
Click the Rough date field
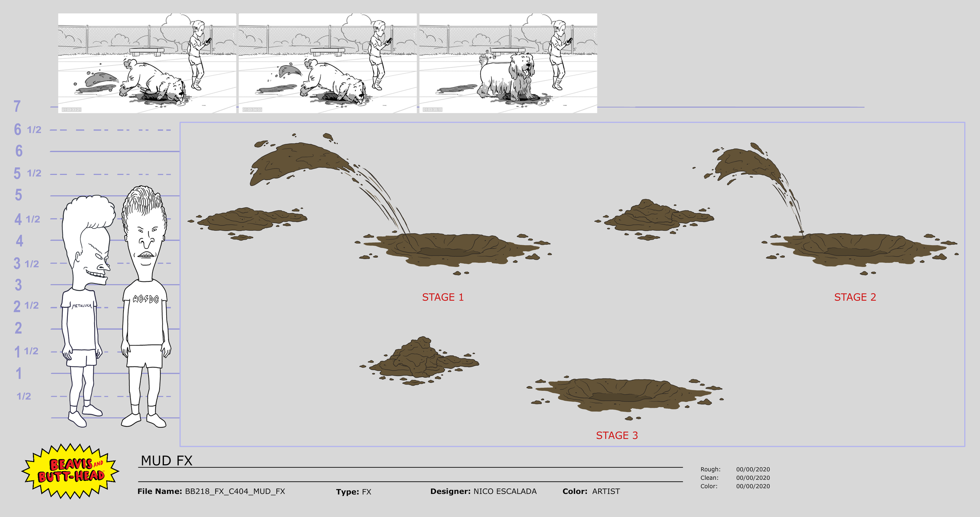(x=753, y=469)
